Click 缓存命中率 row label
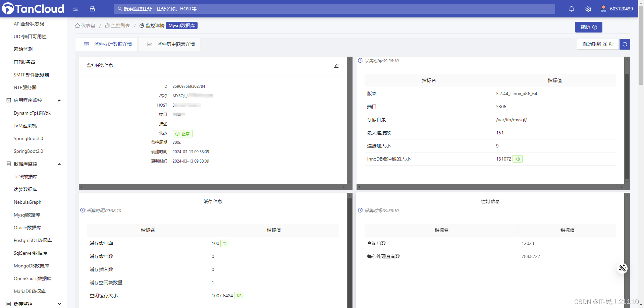Image resolution: width=644 pixels, height=308 pixels. (x=101, y=243)
